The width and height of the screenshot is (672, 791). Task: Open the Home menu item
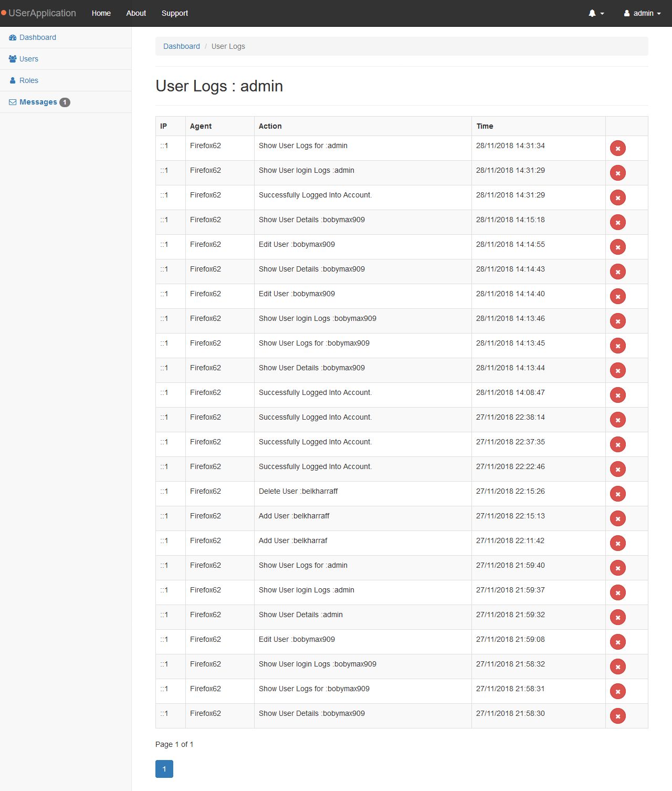pyautogui.click(x=101, y=13)
